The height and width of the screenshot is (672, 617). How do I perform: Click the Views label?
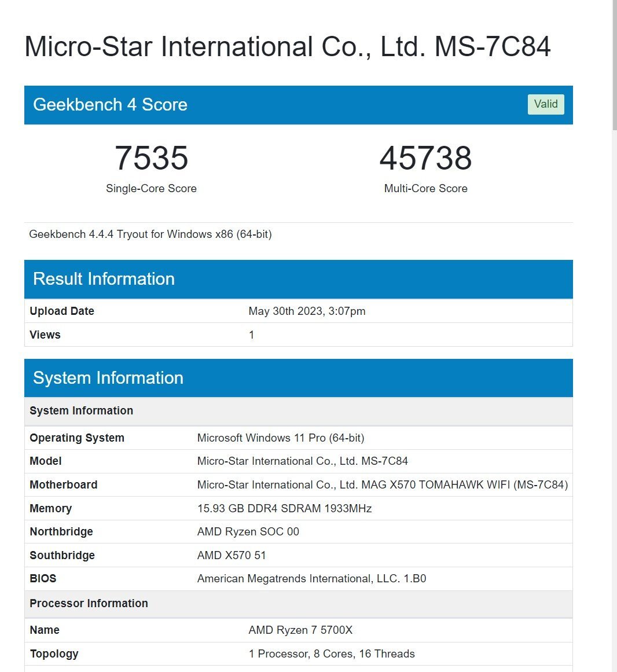coord(45,335)
